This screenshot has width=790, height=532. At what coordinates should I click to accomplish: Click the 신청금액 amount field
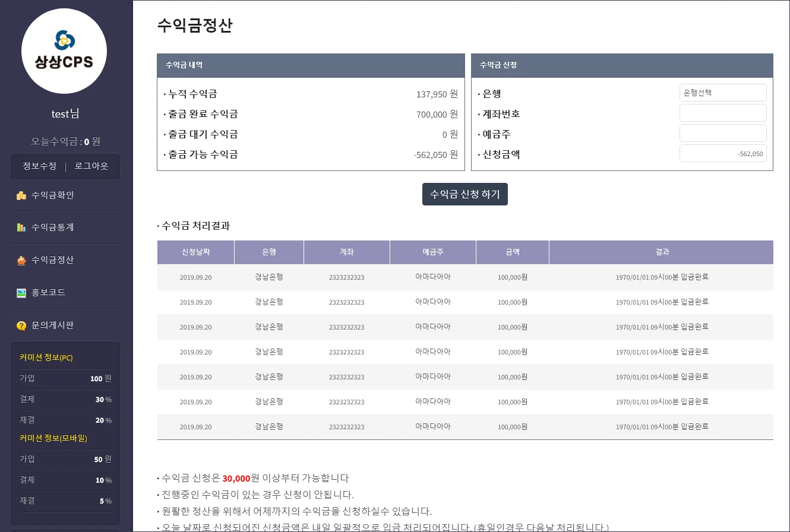tap(722, 153)
